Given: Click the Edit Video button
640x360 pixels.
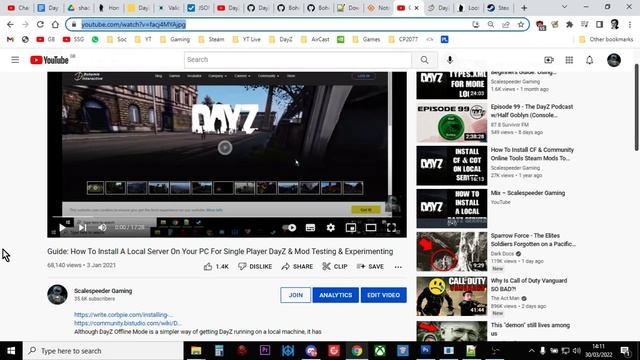Looking at the screenshot, I should pos(383,295).
